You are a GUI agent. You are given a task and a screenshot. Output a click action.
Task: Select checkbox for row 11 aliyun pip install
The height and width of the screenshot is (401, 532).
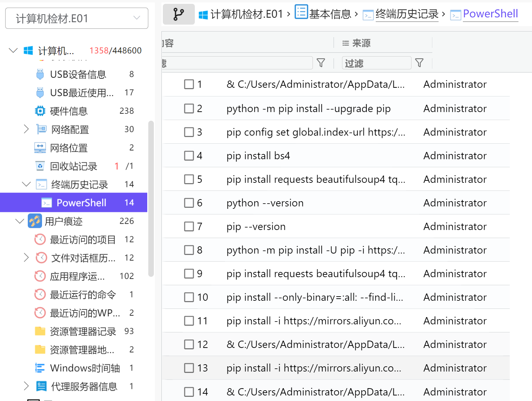point(189,321)
